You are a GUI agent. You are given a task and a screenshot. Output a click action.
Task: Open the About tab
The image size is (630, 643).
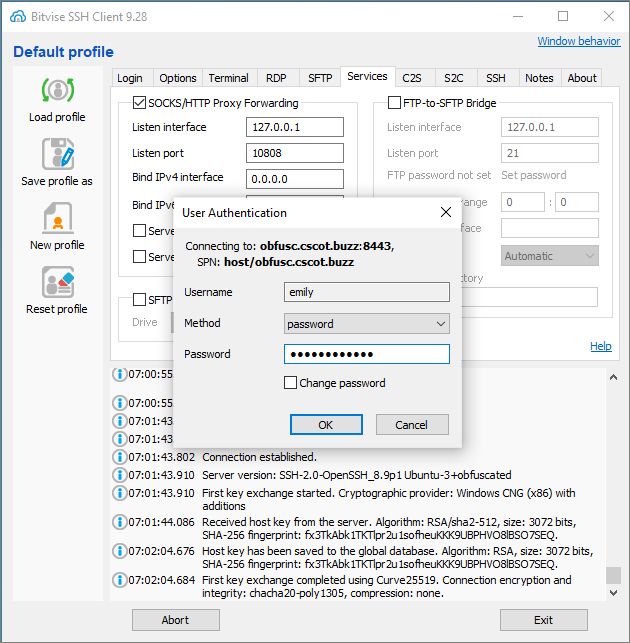[582, 78]
